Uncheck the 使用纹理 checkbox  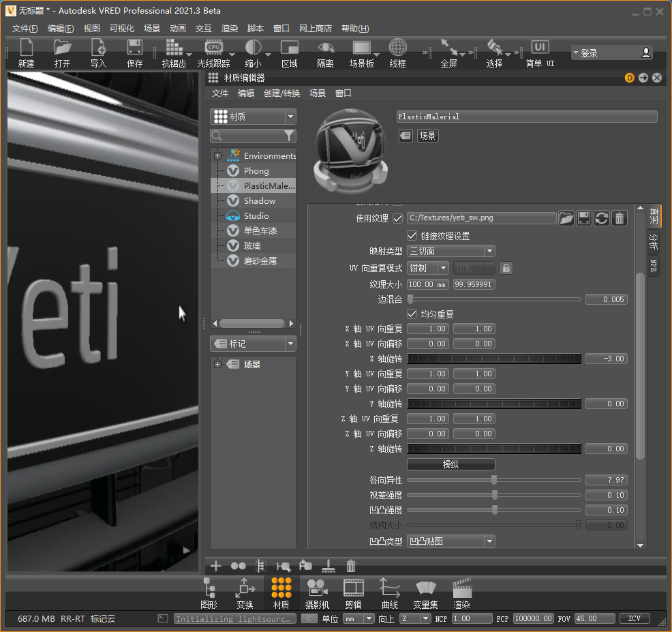pyautogui.click(x=398, y=218)
